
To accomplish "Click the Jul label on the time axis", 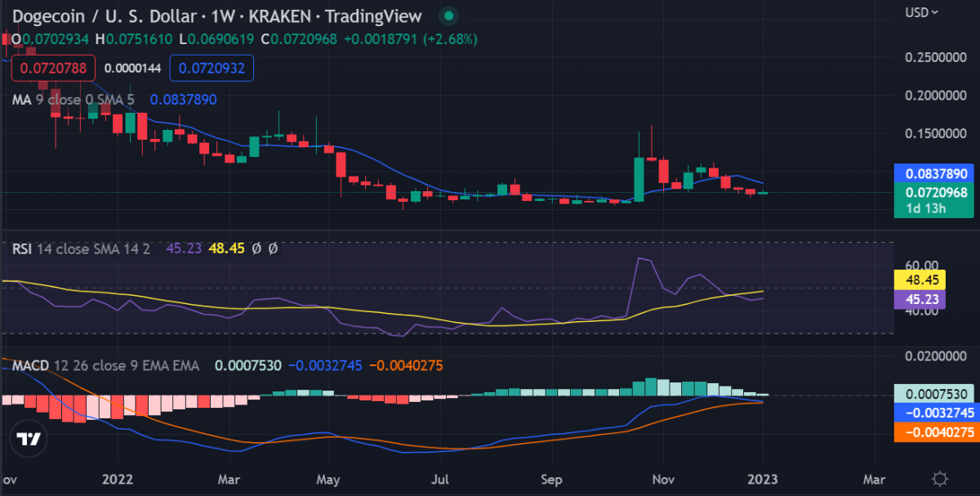I will tap(441, 478).
